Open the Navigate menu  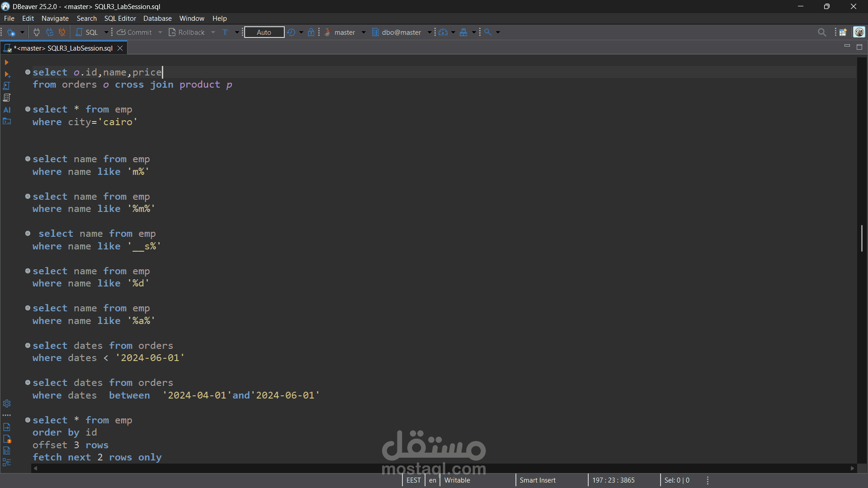pyautogui.click(x=55, y=19)
